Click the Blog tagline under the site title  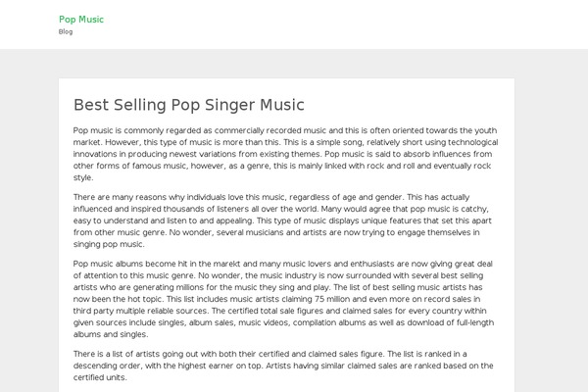coord(66,32)
